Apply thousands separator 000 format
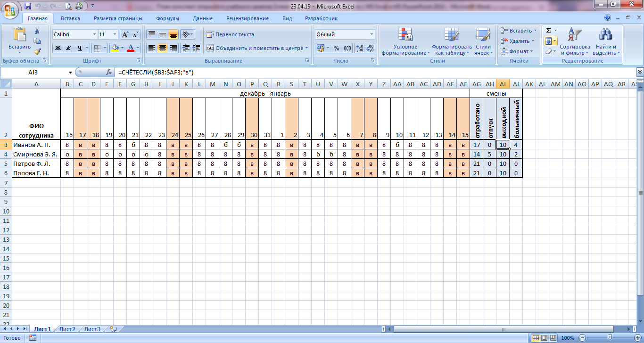644x343 pixels. (x=347, y=48)
